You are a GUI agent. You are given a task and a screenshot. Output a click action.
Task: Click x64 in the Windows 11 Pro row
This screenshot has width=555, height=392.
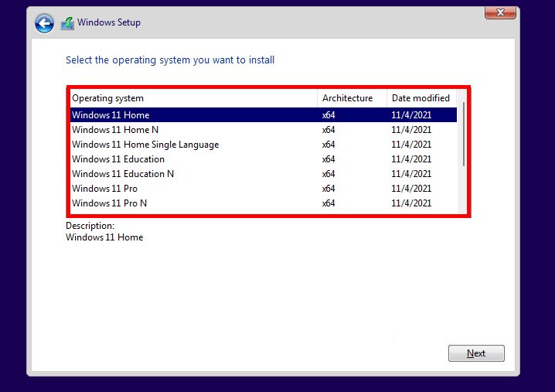click(329, 189)
